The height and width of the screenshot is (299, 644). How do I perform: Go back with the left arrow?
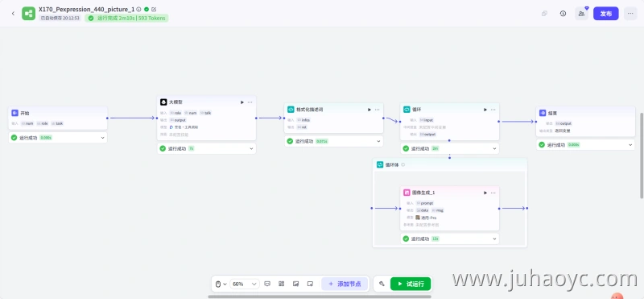(x=13, y=14)
